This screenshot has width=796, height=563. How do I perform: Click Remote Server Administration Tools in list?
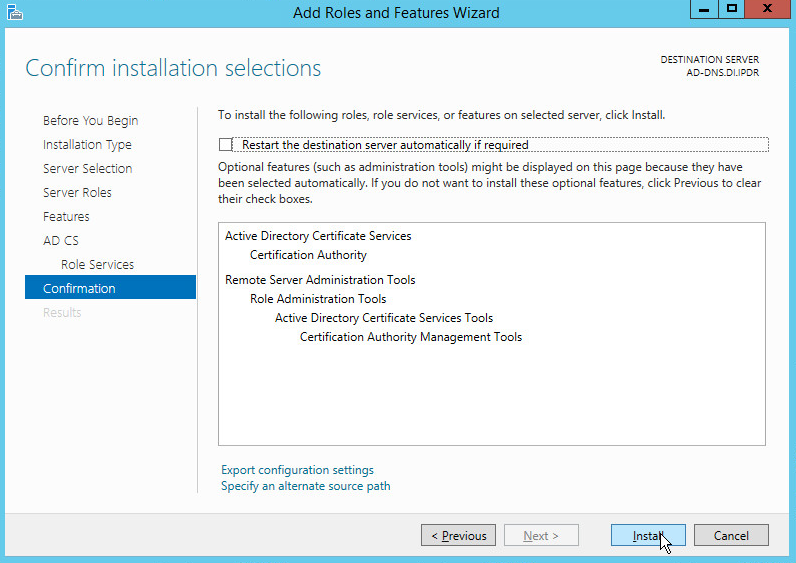pyautogui.click(x=320, y=280)
